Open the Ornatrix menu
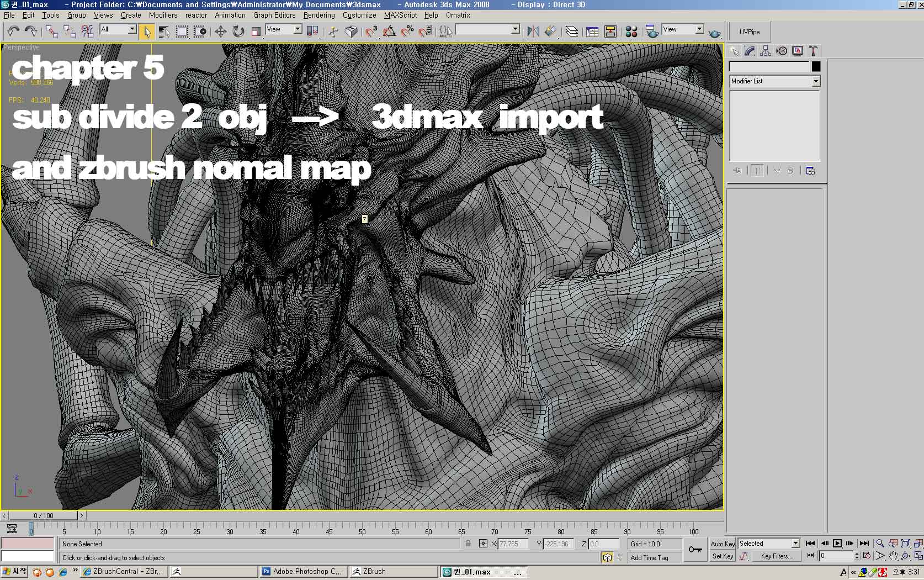 coord(458,15)
